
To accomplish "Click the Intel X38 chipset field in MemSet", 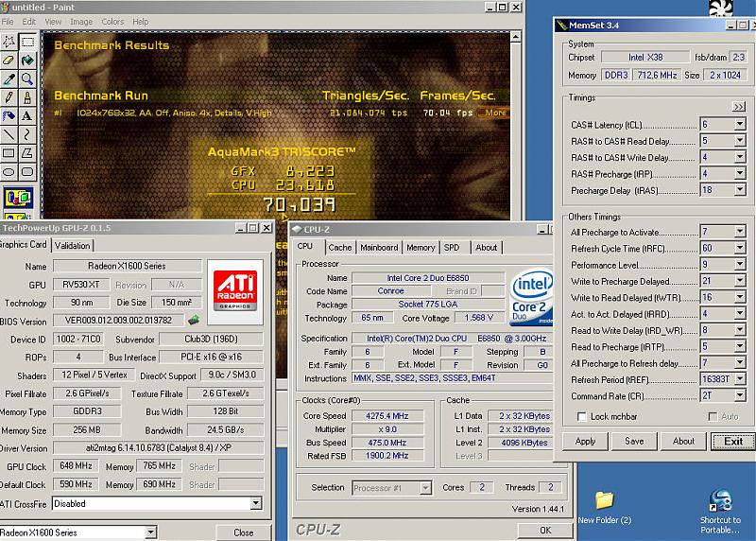I will pos(645,57).
